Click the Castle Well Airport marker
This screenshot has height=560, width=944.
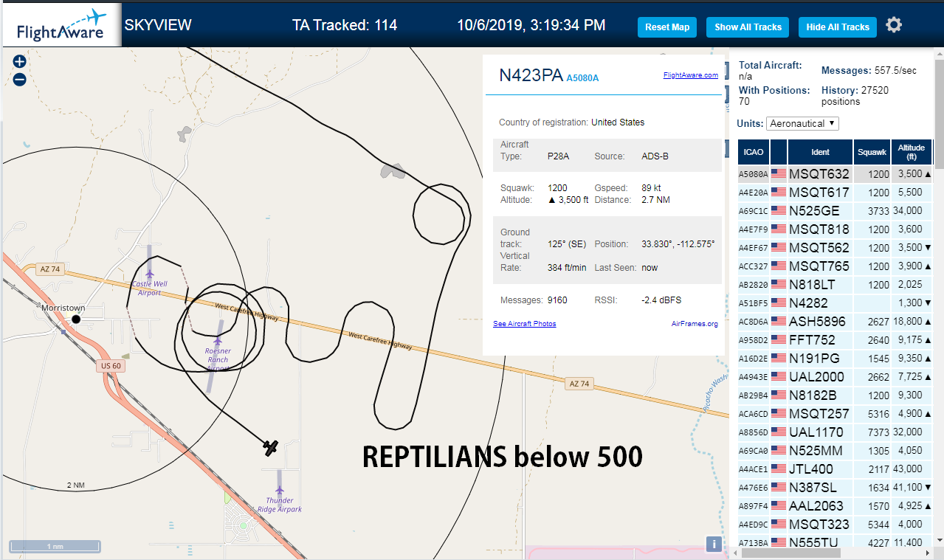pos(149,274)
